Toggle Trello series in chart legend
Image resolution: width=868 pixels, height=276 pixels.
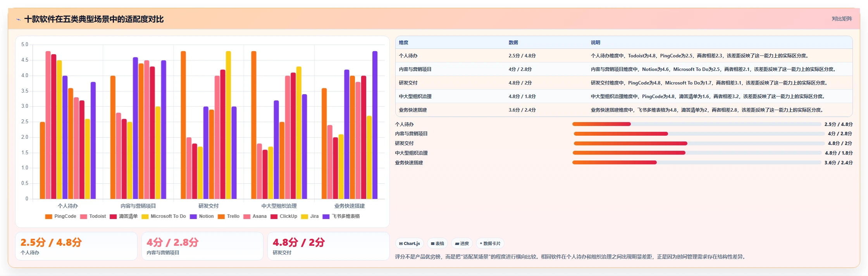229,216
